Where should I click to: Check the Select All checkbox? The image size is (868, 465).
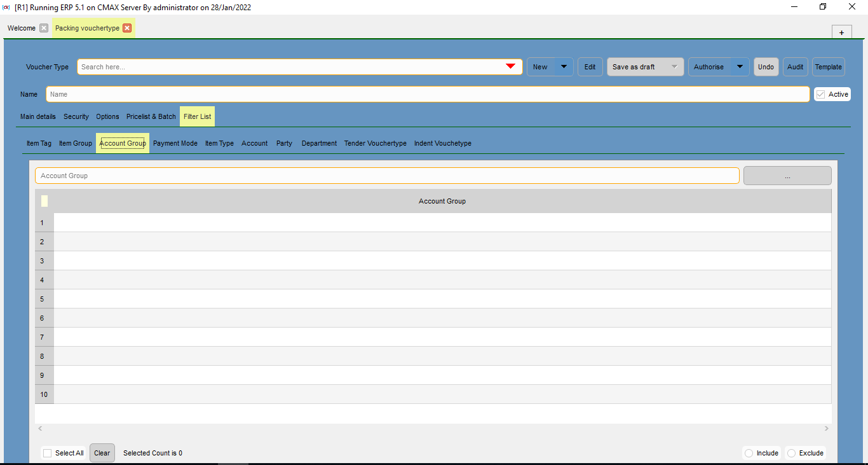(x=48, y=453)
